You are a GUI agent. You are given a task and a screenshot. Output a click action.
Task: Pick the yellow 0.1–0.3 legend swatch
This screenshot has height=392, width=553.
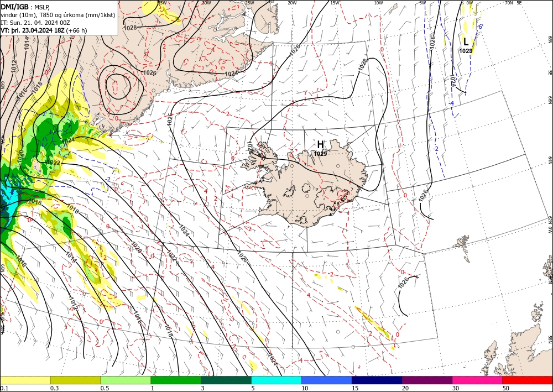point(25,380)
